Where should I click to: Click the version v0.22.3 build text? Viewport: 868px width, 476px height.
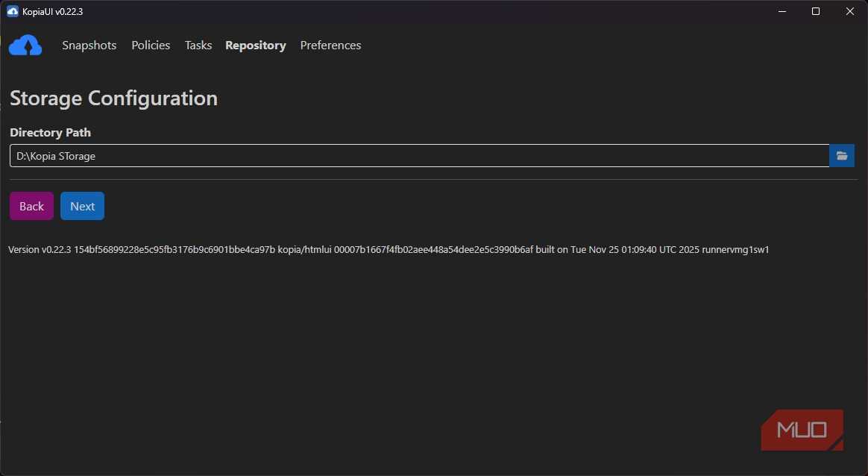pos(389,250)
